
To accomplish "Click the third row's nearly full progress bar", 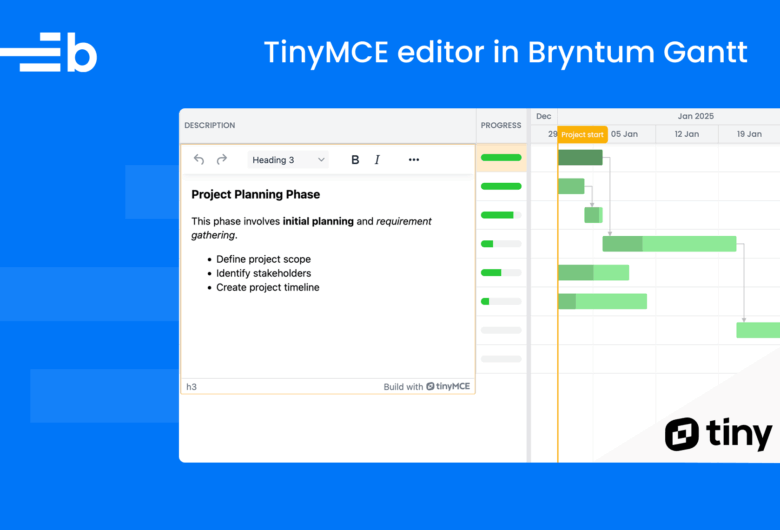I will click(x=501, y=215).
